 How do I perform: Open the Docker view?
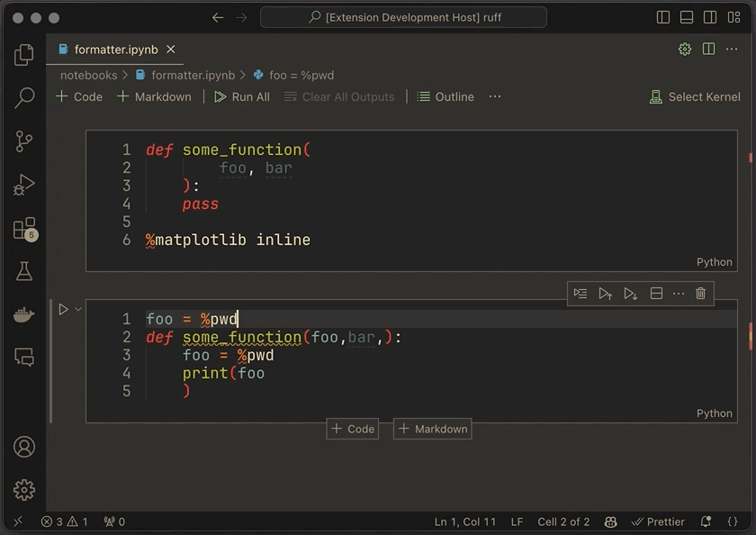click(x=23, y=315)
